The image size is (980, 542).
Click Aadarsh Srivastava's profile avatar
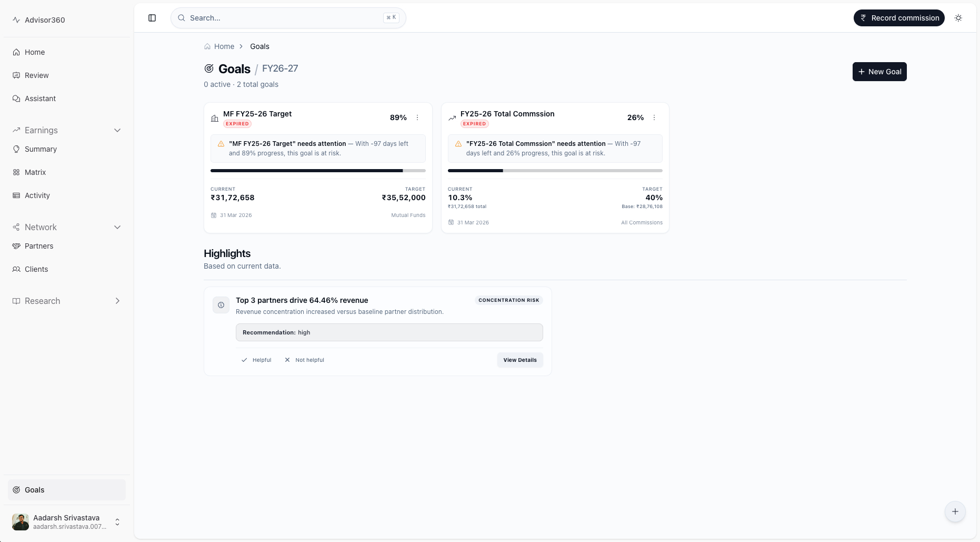[21, 522]
